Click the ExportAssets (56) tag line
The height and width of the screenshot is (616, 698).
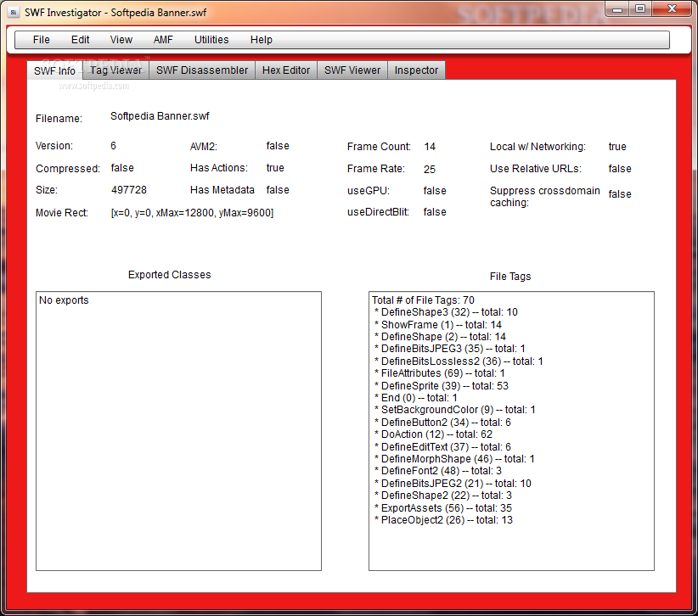[x=443, y=508]
